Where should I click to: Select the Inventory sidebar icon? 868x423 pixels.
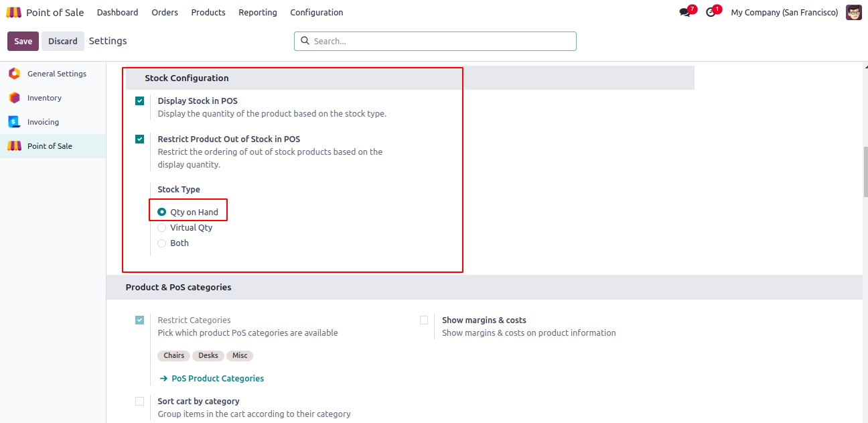(14, 98)
